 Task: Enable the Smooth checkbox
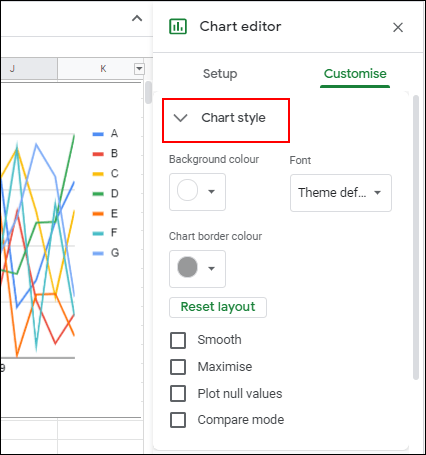tap(178, 340)
